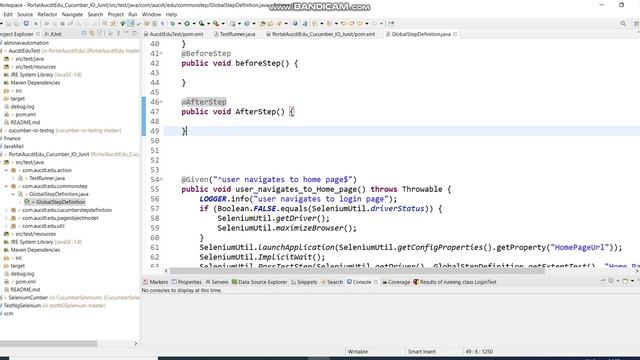This screenshot has width=640, height=360.
Task: Click Project Explorer filter icon
Action: [x=99, y=34]
